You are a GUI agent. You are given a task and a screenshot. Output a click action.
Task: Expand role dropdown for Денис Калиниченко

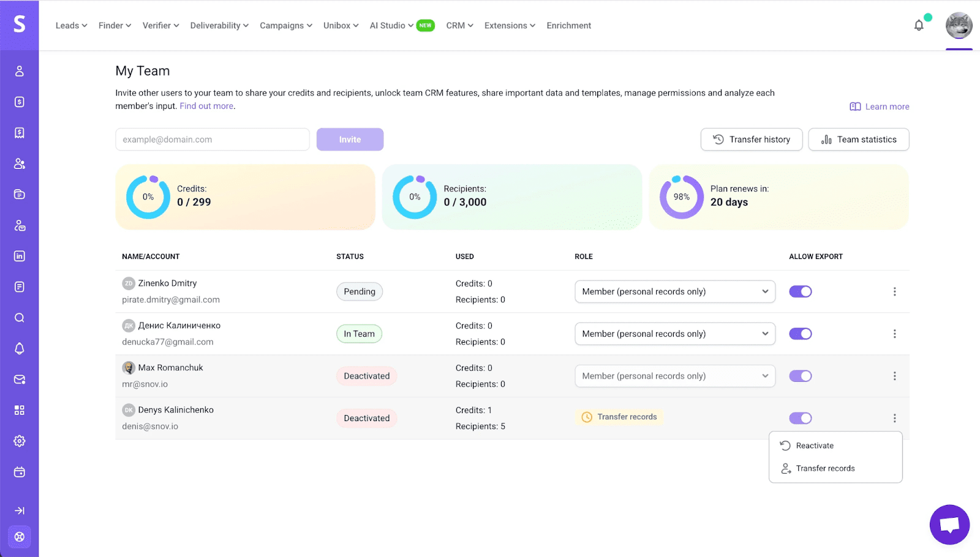click(674, 334)
